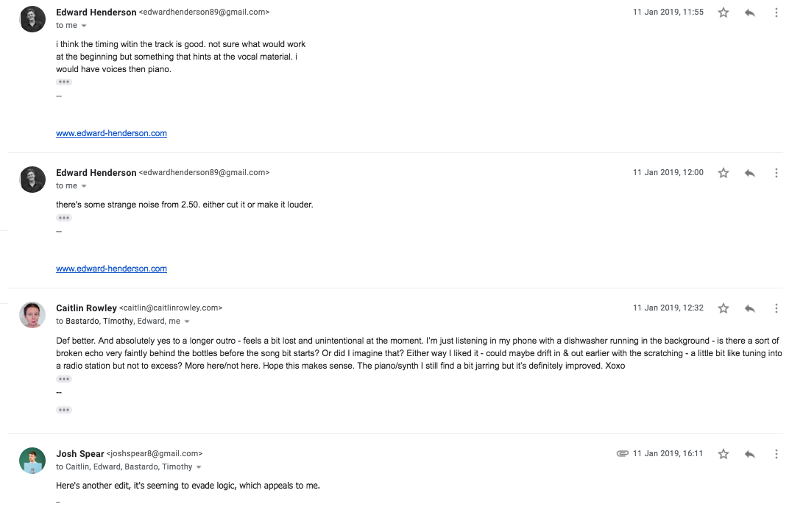
Task: Reply to Edward Henderson's 11:55 email
Action: click(750, 13)
